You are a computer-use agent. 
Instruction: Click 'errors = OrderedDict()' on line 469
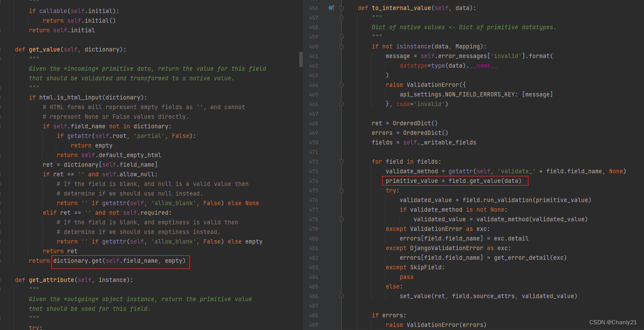coord(410,133)
